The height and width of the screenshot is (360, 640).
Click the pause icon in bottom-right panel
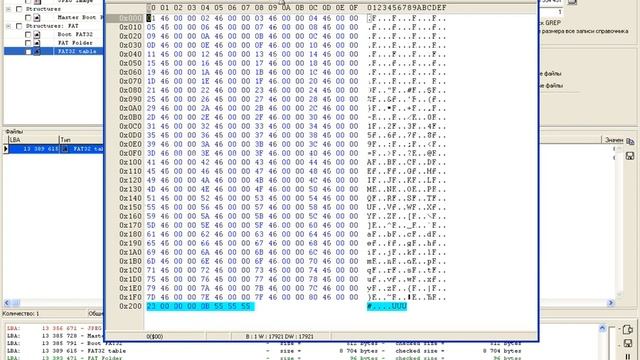pyautogui.click(x=628, y=356)
